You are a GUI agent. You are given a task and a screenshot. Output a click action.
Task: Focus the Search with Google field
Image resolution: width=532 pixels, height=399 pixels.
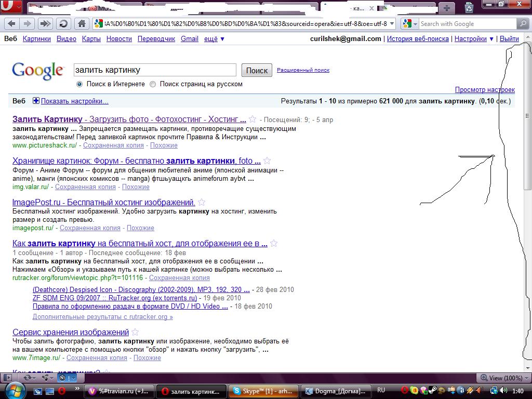468,24
